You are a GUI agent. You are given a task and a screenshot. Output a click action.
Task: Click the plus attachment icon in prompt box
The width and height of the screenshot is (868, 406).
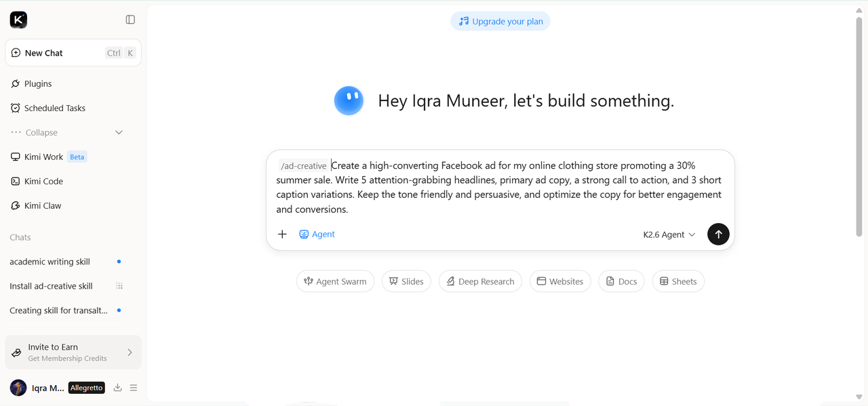(282, 235)
